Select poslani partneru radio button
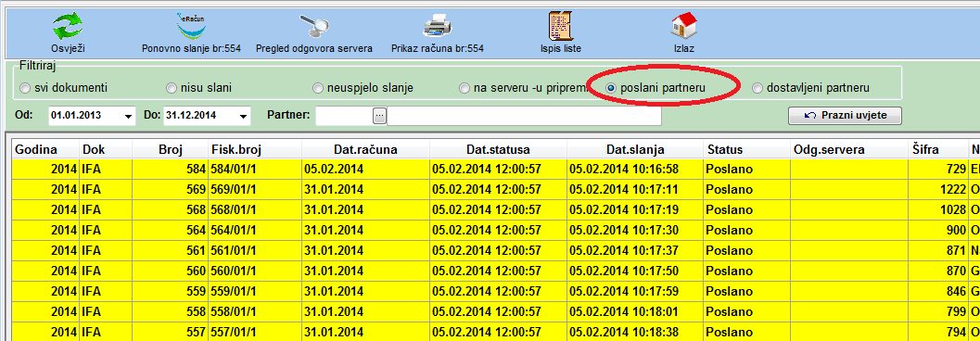This screenshot has width=980, height=341. 611,89
